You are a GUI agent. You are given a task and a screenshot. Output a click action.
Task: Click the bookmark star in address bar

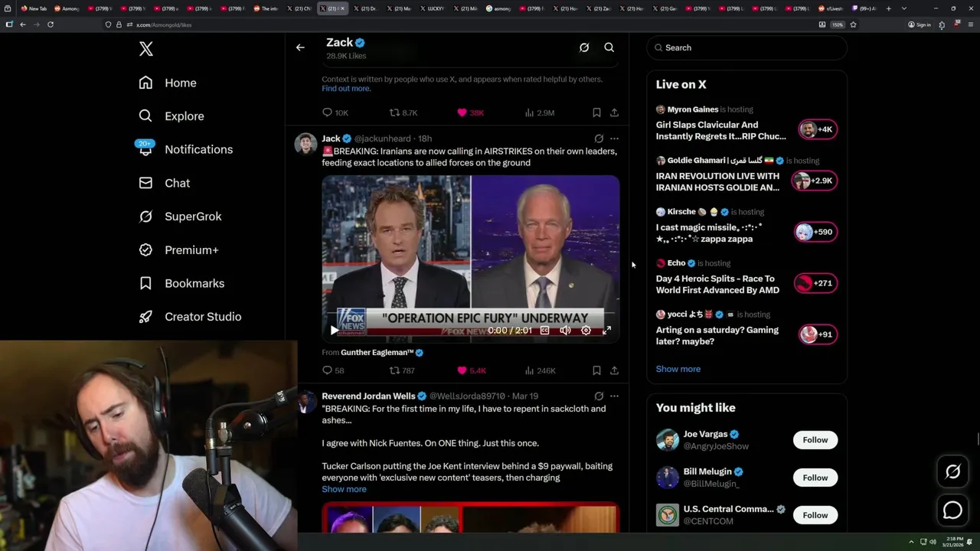click(x=853, y=24)
